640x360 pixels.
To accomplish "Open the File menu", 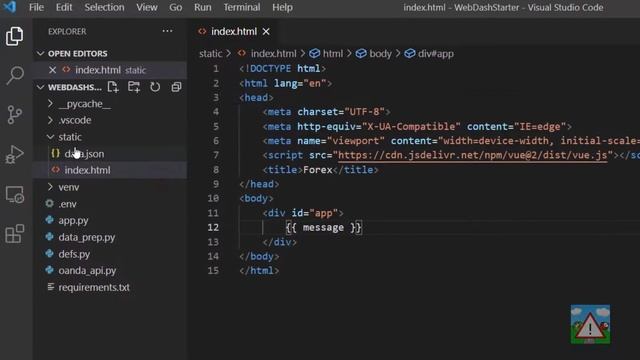I will [36, 7].
